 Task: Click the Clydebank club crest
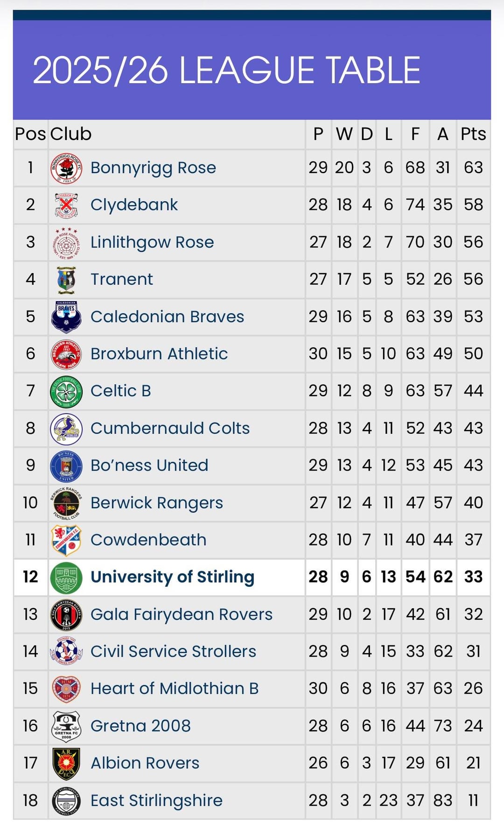tap(66, 205)
